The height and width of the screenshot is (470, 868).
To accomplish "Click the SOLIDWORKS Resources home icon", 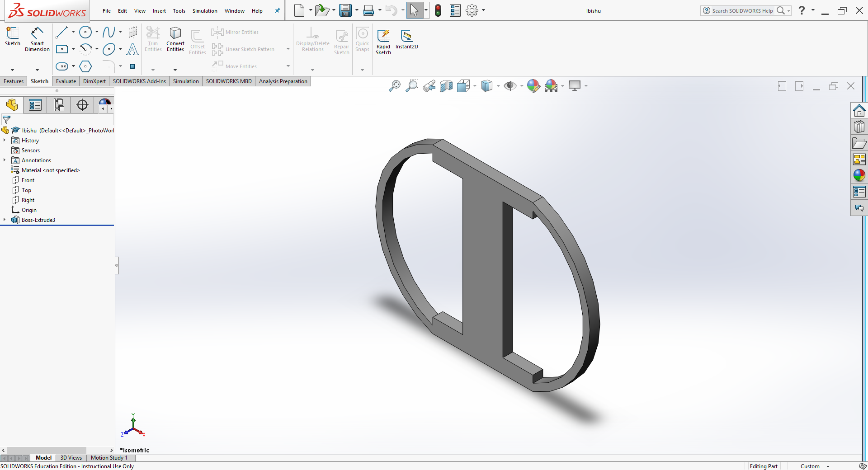I will coord(859,111).
